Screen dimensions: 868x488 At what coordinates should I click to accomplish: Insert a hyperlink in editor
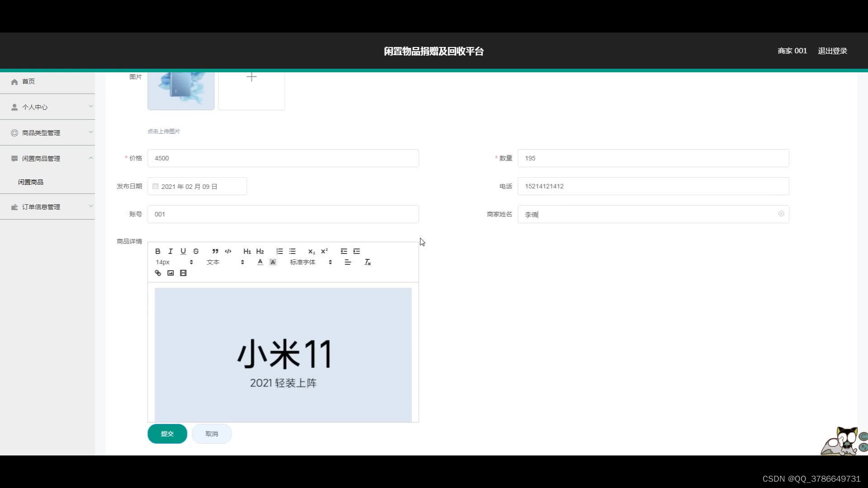click(158, 273)
